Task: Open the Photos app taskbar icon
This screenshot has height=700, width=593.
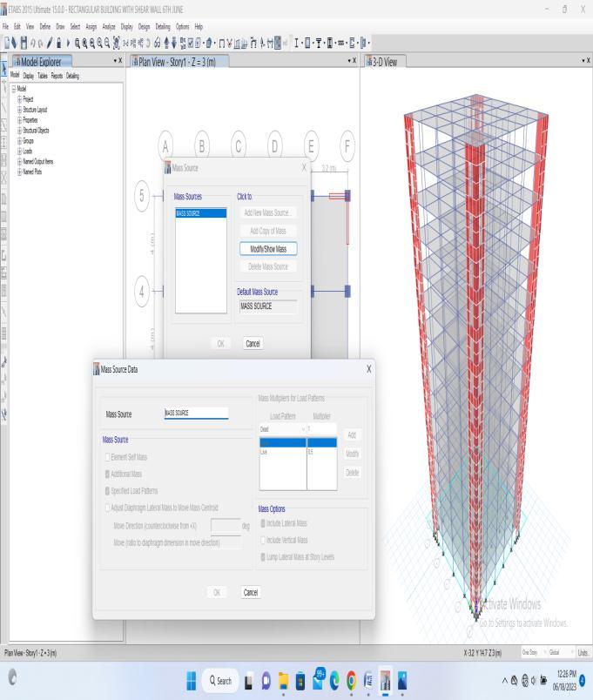Action: (402, 680)
